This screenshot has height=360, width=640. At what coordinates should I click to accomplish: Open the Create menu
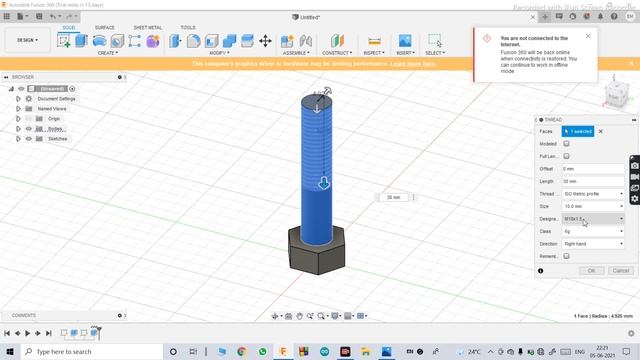click(x=108, y=53)
